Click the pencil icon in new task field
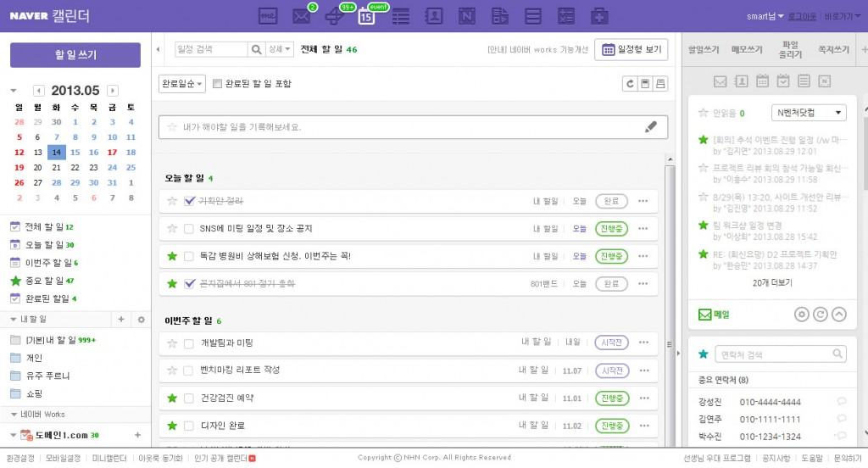Image resolution: width=868 pixels, height=468 pixels. point(650,127)
